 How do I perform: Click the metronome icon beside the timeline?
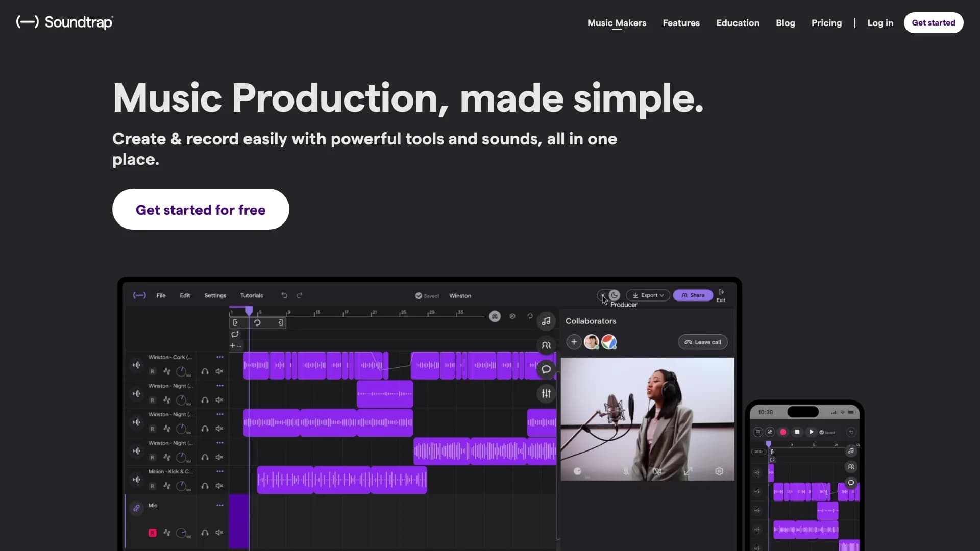click(x=495, y=316)
